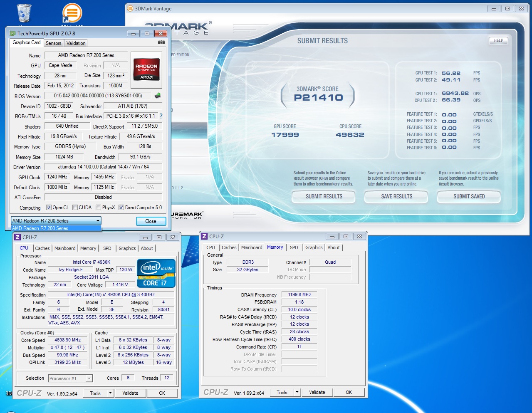The width and height of the screenshot is (532, 413).
Task: Click the Intel Core i7 logo
Action: pyautogui.click(x=156, y=273)
